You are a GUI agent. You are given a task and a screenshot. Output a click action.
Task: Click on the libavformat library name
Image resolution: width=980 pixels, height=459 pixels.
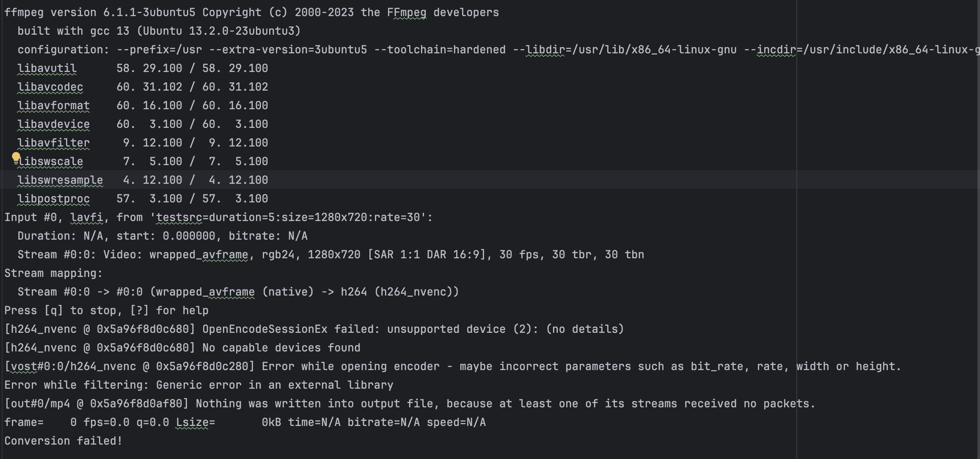53,105
